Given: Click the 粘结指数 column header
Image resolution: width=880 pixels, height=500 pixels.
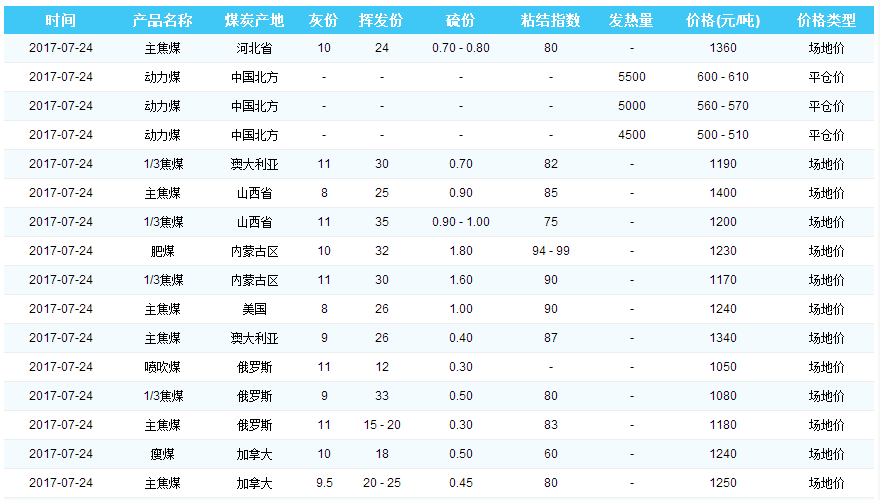Looking at the screenshot, I should [x=550, y=21].
